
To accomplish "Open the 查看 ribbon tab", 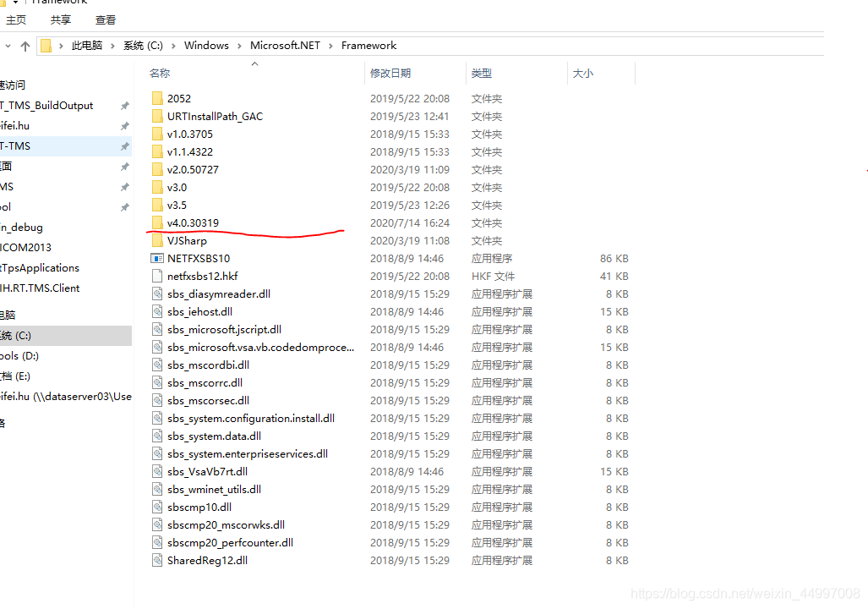I will 105,20.
